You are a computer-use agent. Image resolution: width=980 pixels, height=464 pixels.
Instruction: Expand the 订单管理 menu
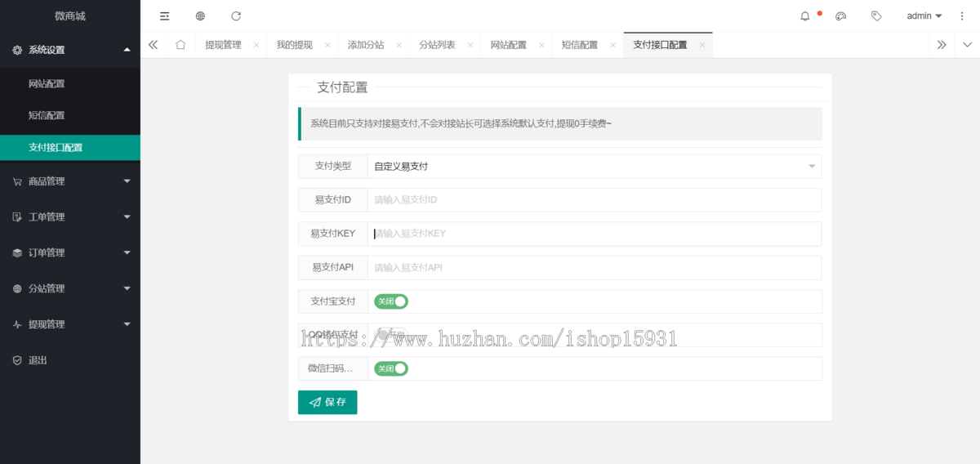[x=70, y=253]
